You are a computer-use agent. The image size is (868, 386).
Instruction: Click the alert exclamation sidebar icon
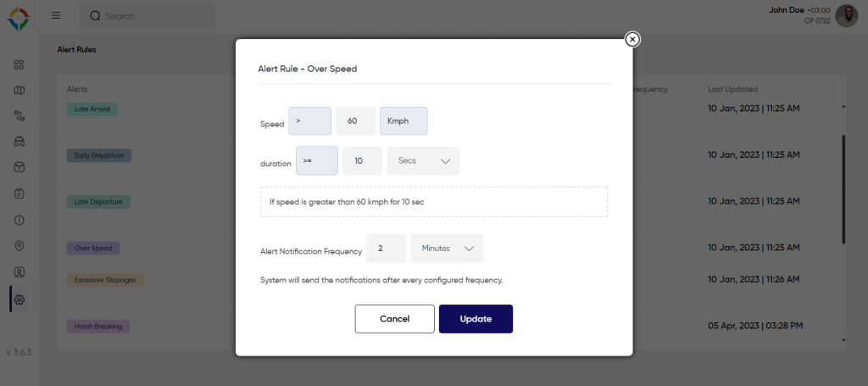19,220
